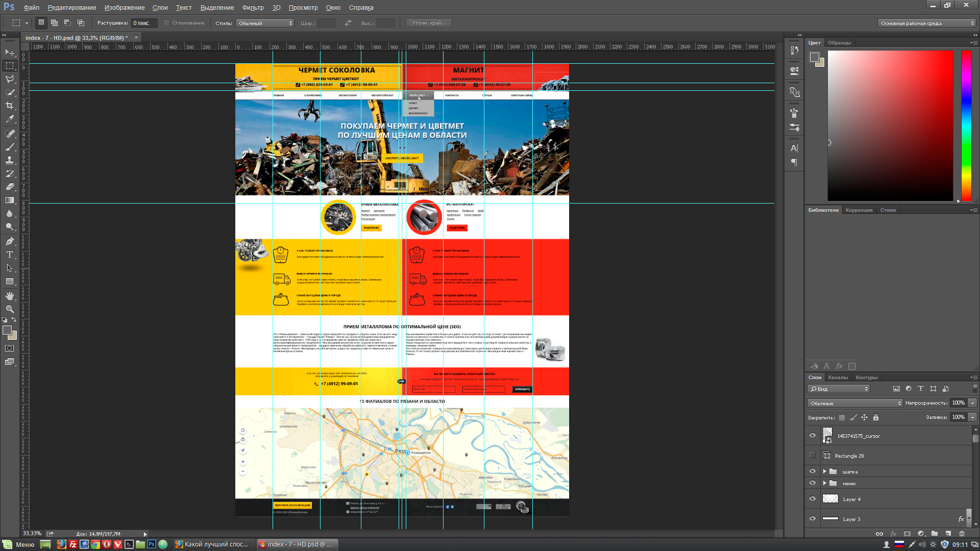Click the Linux Mint Меню button

(19, 544)
